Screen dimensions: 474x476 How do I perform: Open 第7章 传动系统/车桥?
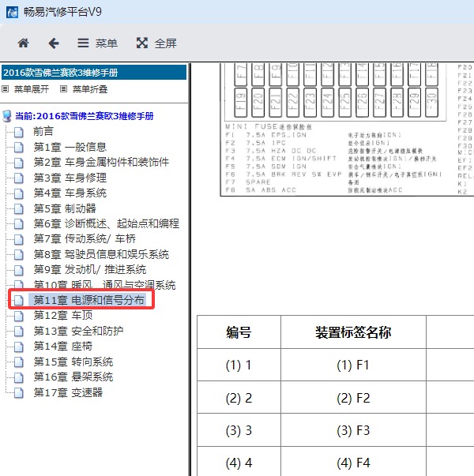click(85, 238)
